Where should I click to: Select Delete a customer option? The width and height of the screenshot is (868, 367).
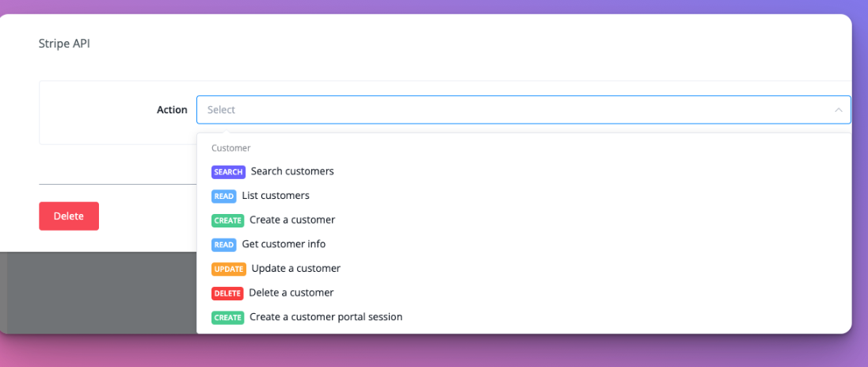[x=291, y=292]
